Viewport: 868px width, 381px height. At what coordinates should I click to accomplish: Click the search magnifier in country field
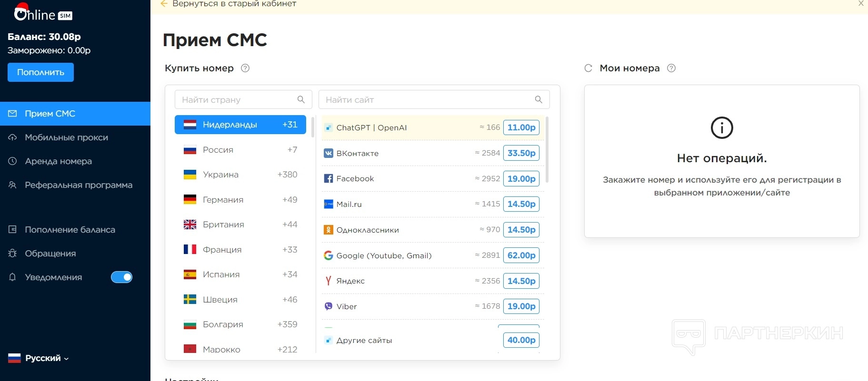[x=301, y=99]
